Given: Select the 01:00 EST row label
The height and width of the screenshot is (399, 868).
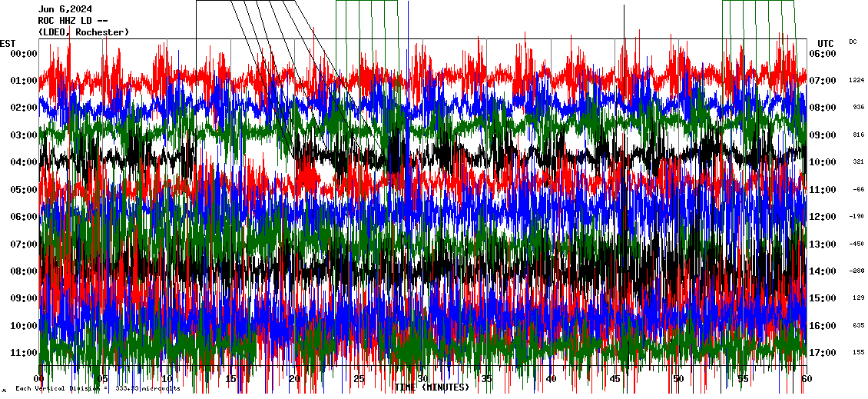Looking at the screenshot, I should [24, 81].
